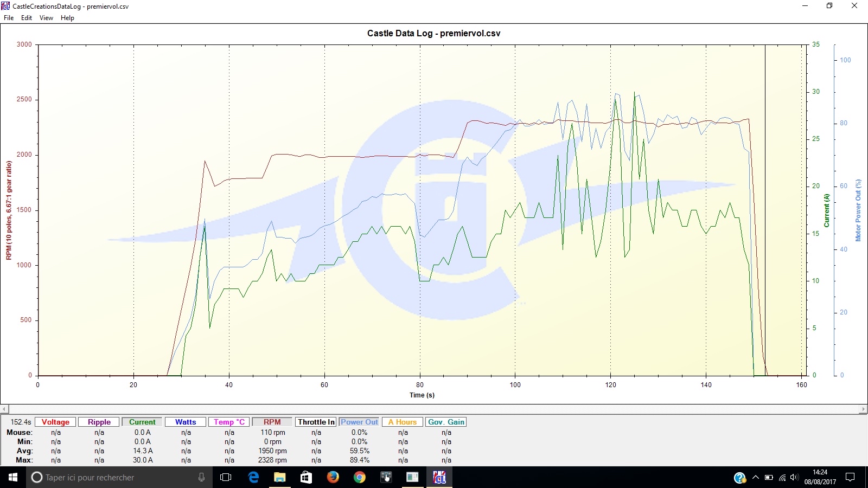Launch Firefox from taskbar
868x488 pixels.
point(333,477)
